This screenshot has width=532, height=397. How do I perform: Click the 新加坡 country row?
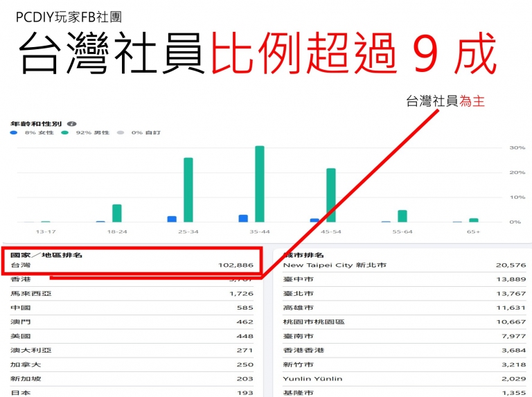(132, 379)
